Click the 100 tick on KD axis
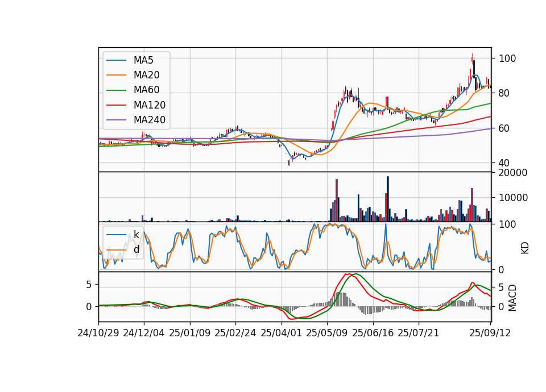 coord(507,224)
